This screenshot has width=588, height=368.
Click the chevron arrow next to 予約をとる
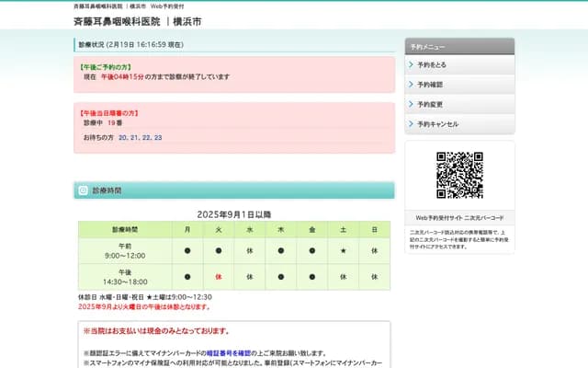410,65
